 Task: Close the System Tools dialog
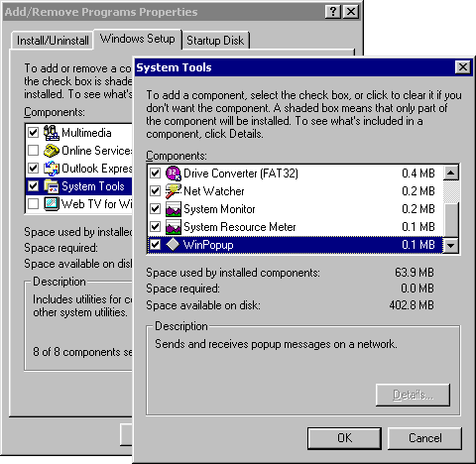click(x=463, y=67)
